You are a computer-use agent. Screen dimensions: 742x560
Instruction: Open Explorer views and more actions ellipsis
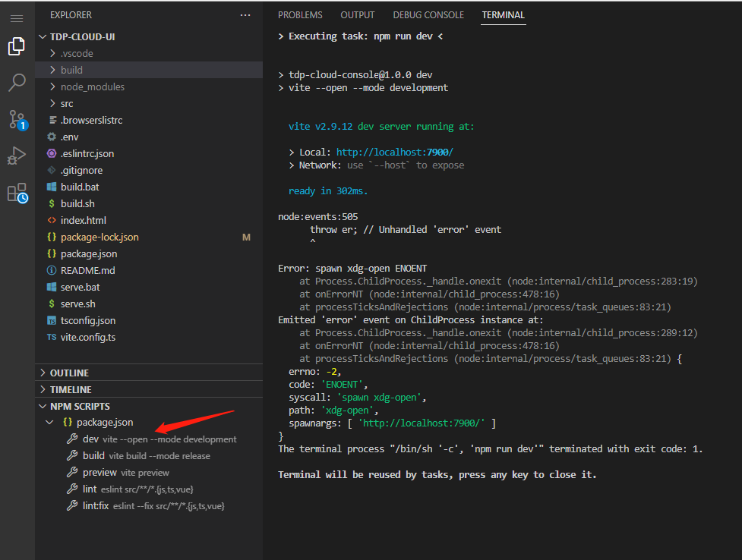[245, 15]
